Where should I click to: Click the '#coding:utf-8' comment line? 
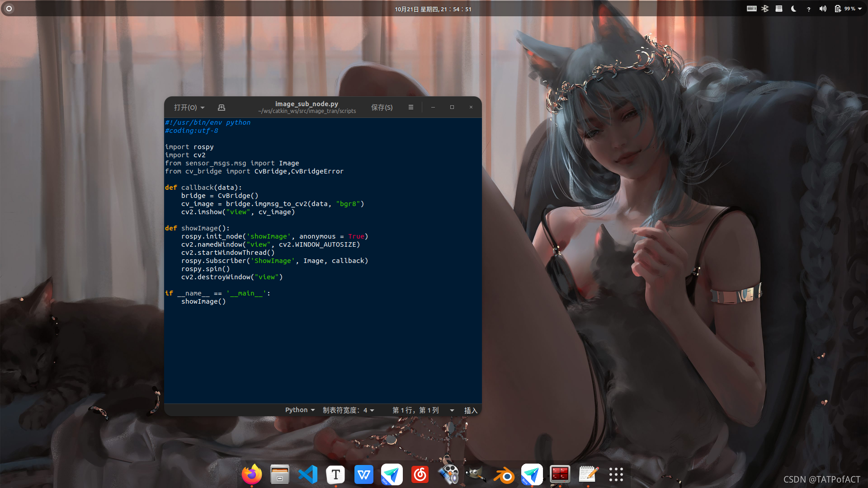tap(192, 131)
